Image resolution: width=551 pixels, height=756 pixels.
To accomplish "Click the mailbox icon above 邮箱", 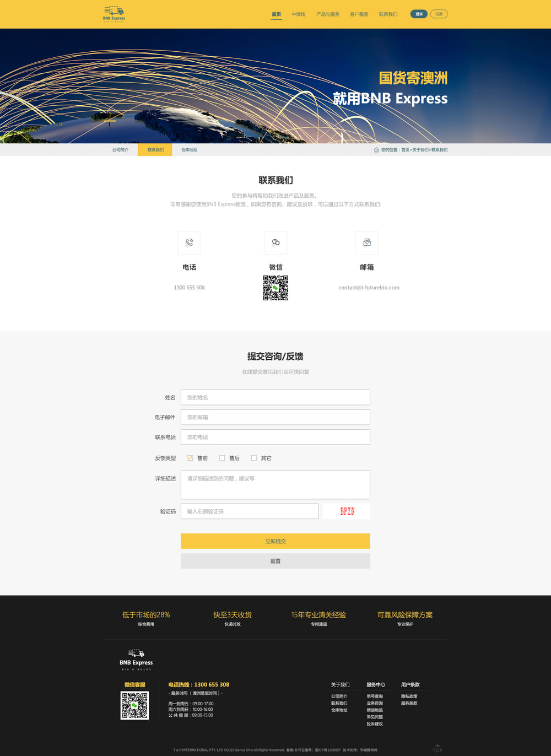I will point(367,243).
